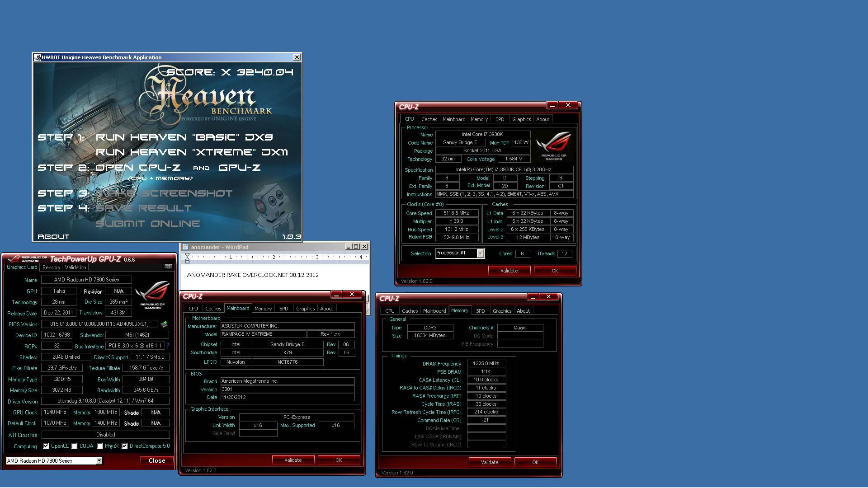This screenshot has width=868, height=488.
Task: Click the Memory Size 3072 MB field
Action: pos(62,390)
